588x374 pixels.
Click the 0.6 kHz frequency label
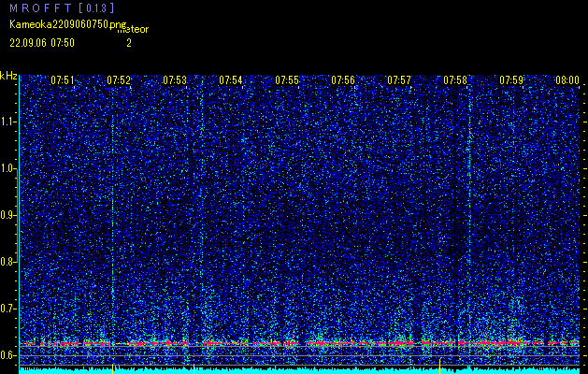[x=7, y=355]
